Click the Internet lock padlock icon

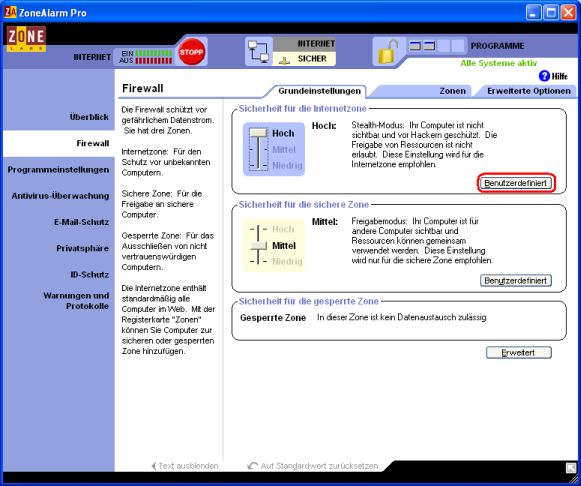(x=388, y=52)
